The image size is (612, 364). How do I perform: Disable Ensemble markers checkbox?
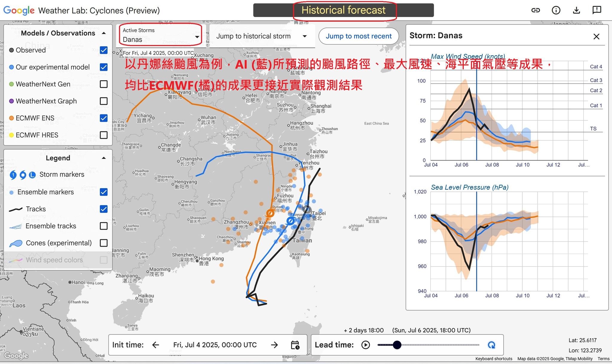[104, 192]
